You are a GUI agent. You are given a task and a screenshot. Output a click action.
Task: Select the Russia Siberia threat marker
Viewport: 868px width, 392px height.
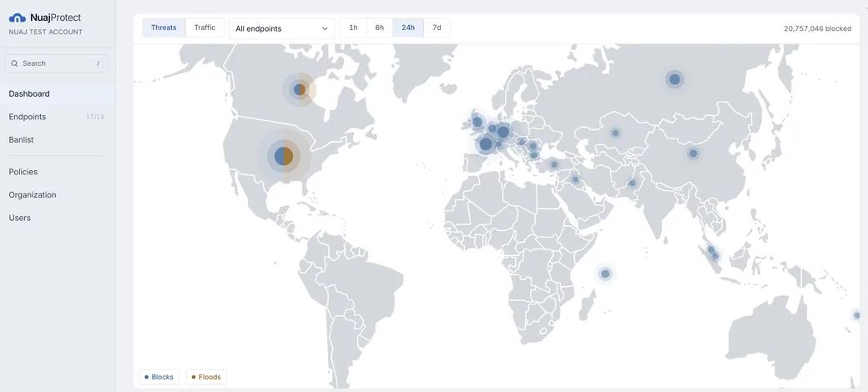click(674, 79)
